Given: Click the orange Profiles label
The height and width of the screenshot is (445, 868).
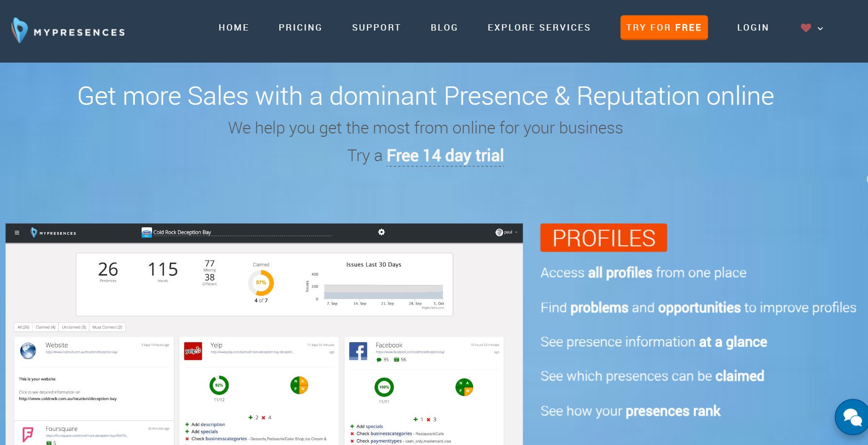Looking at the screenshot, I should pyautogui.click(x=603, y=238).
